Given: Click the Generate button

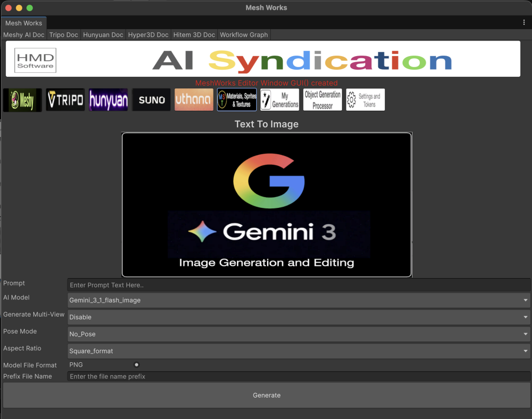Looking at the screenshot, I should tap(267, 395).
